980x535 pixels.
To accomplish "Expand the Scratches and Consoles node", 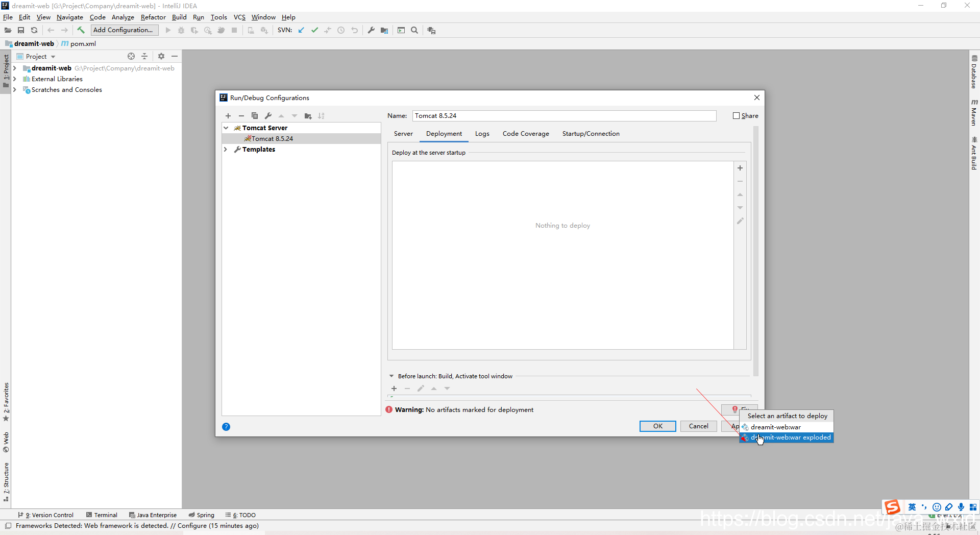I will pos(15,89).
